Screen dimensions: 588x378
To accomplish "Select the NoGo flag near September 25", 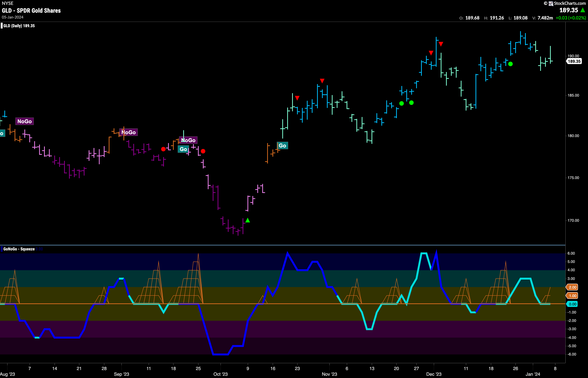I will point(188,140).
